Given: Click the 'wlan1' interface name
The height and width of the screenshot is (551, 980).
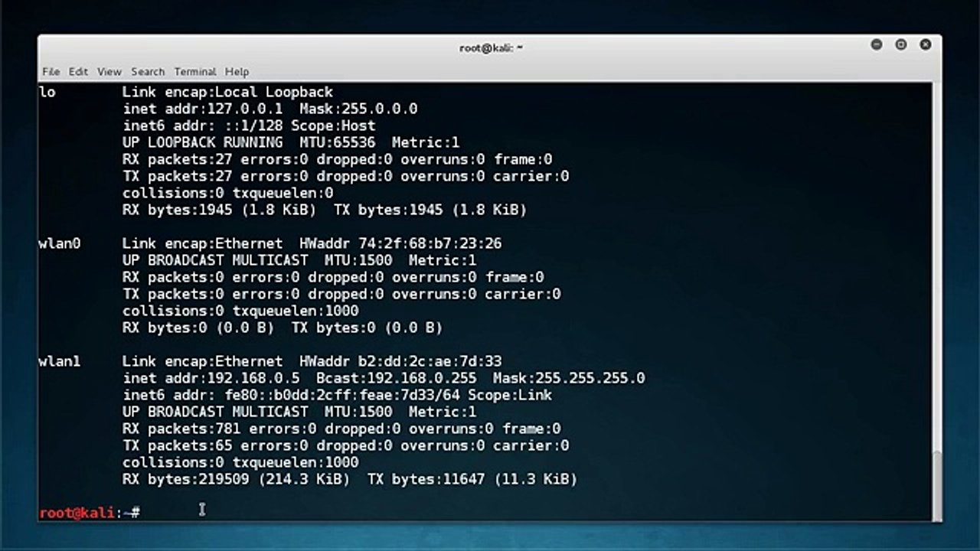Looking at the screenshot, I should 59,361.
